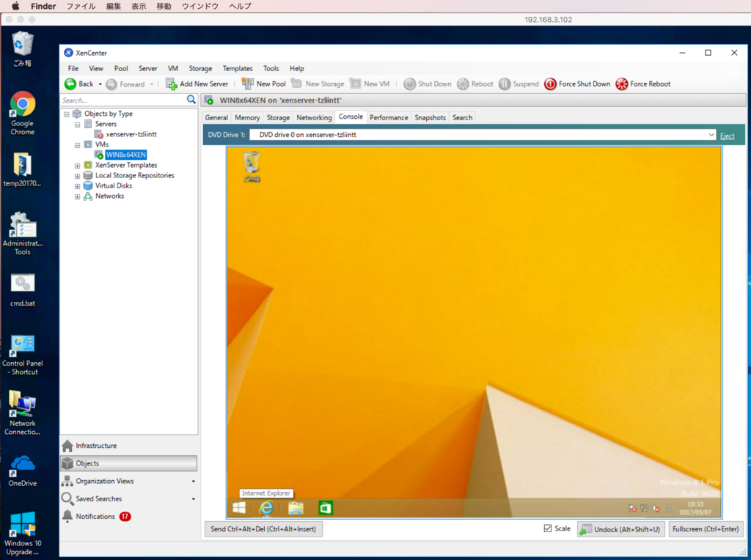751x560 pixels.
Task: Collapse the VMs tree node
Action: point(77,145)
